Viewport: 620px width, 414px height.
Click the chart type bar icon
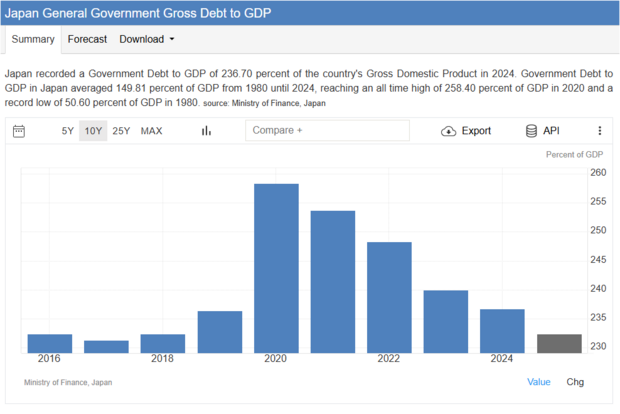206,131
